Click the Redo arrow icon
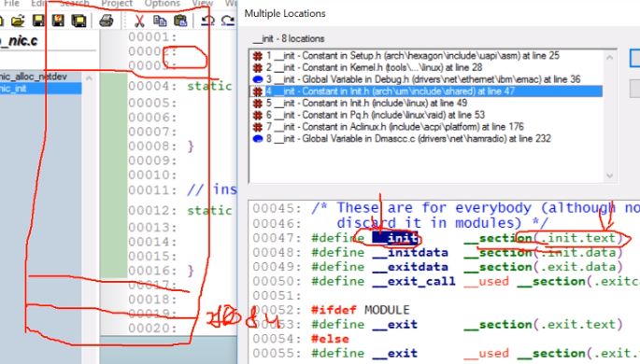This screenshot has width=640, height=364. tap(228, 21)
